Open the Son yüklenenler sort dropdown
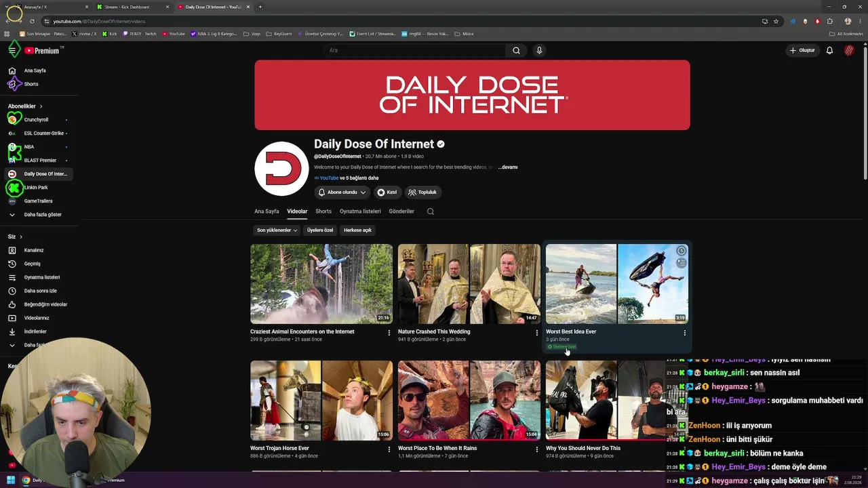 (277, 230)
